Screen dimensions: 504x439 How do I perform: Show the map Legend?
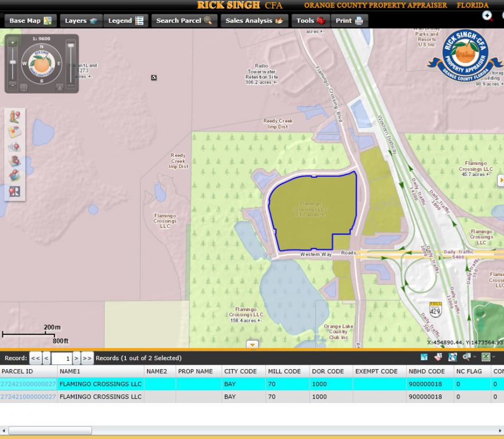click(126, 21)
